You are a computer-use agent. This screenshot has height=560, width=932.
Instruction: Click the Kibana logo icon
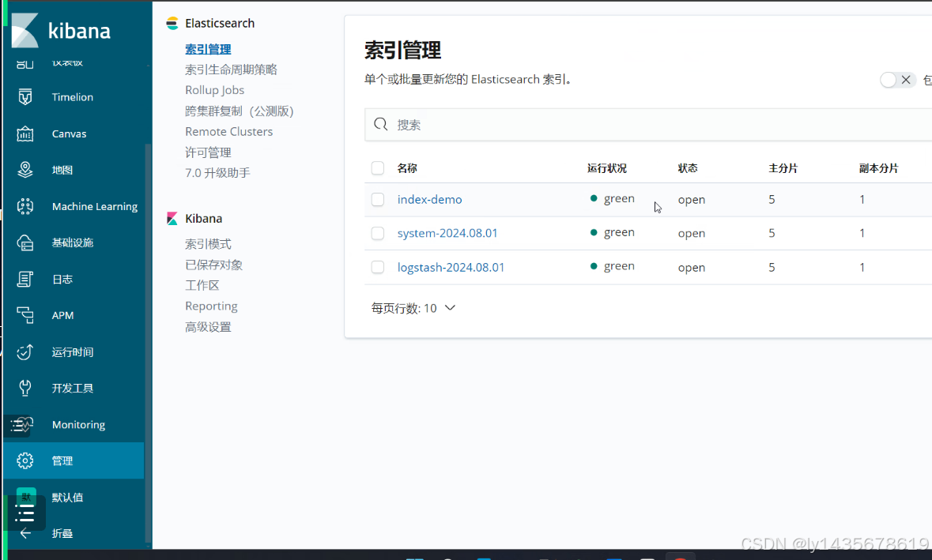[25, 30]
